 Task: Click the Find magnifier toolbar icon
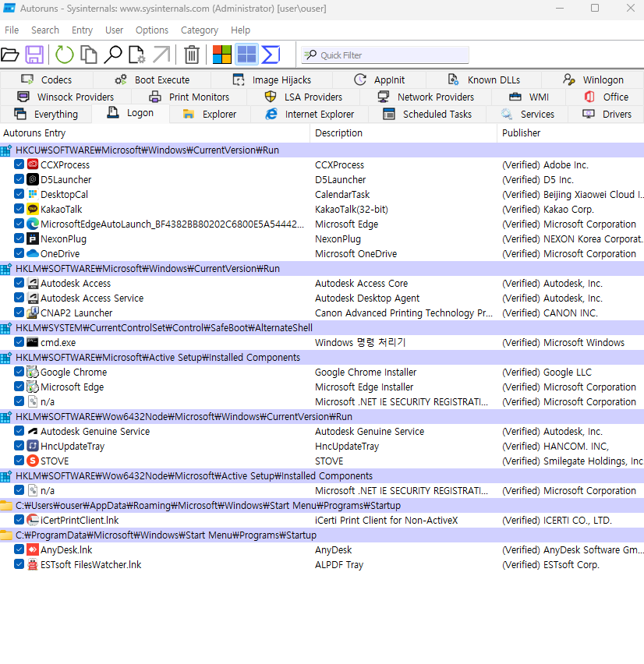click(113, 55)
